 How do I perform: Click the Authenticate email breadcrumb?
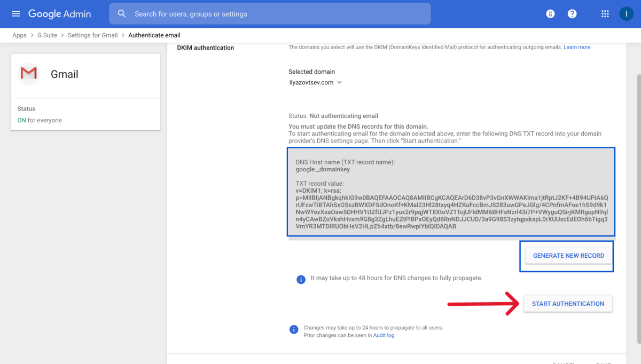point(154,35)
